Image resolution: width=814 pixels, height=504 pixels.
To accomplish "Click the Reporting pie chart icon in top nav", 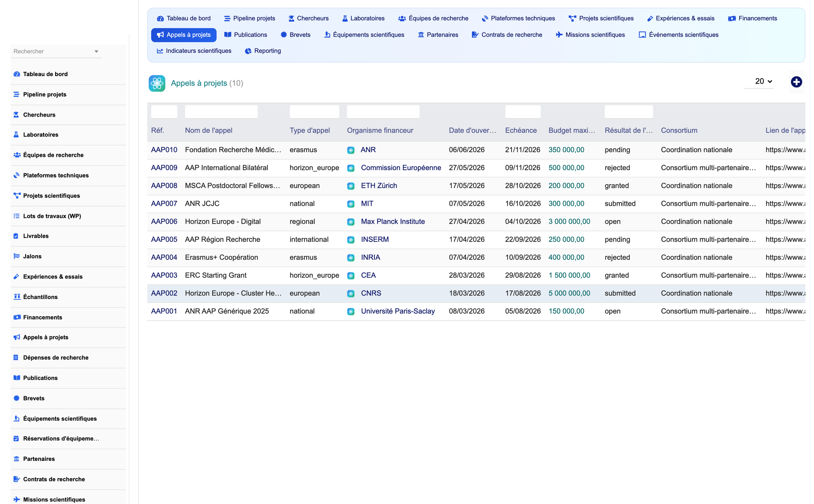I will [x=248, y=51].
